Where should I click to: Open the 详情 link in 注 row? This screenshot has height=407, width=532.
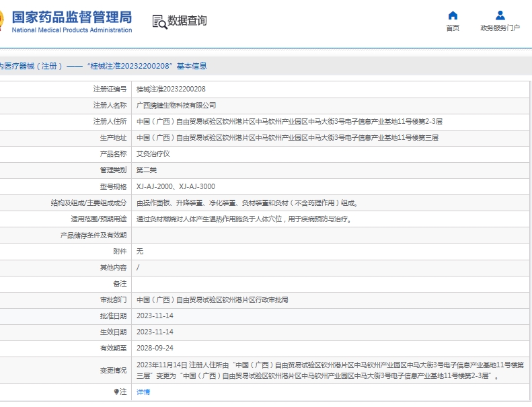coord(143,392)
